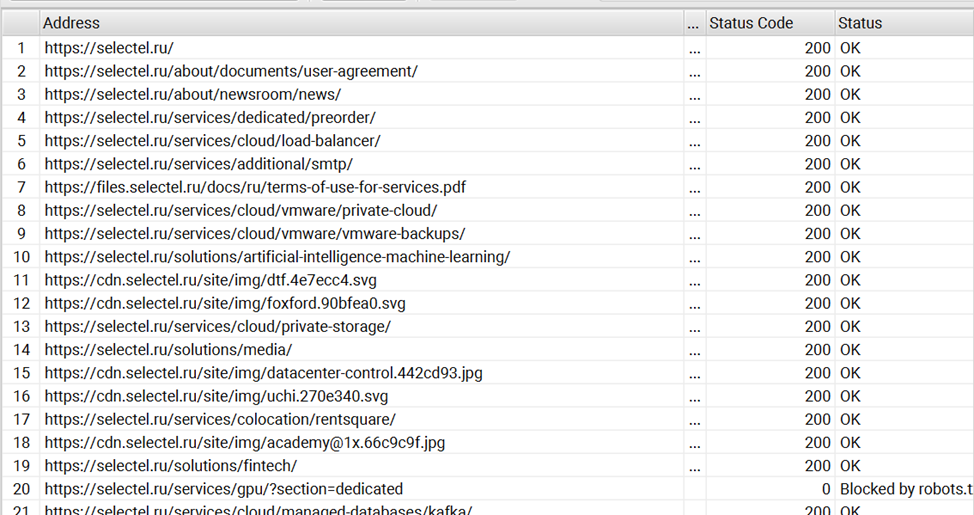
Task: Click row number 10
Action: pos(22,257)
